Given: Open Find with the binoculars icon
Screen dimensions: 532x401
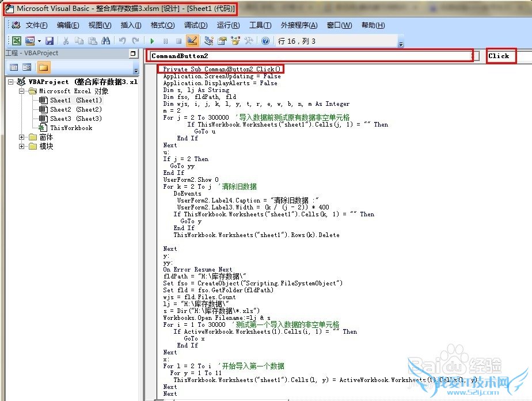Looking at the screenshot, I should [105, 41].
